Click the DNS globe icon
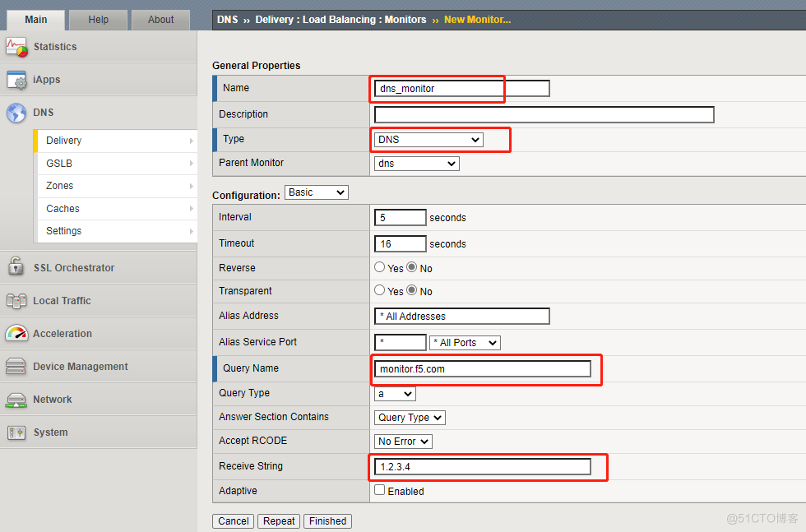The image size is (806, 532). pos(16,113)
